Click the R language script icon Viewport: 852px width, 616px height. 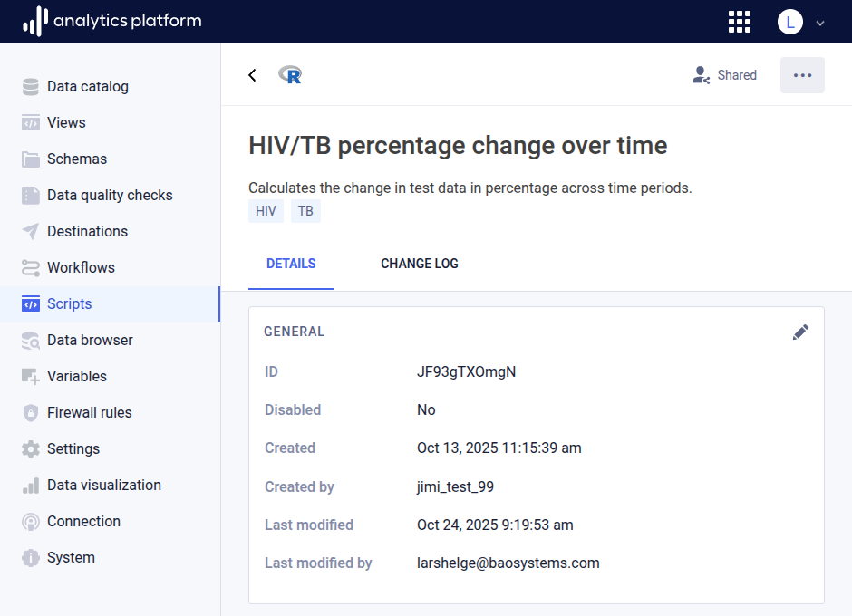click(290, 75)
